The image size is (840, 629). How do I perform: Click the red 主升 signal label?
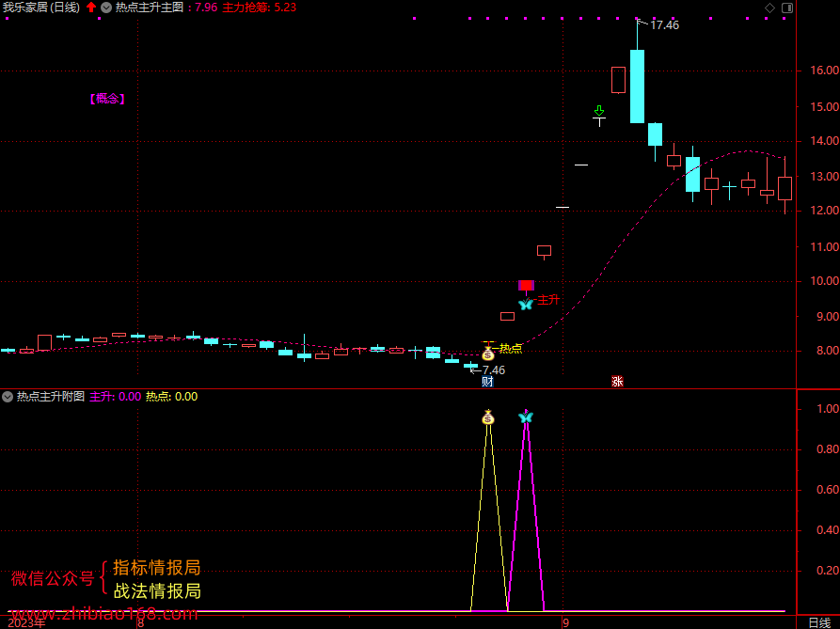[548, 300]
